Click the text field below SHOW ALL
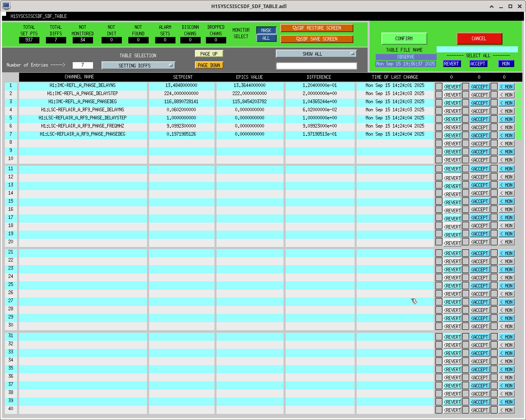 coord(316,66)
